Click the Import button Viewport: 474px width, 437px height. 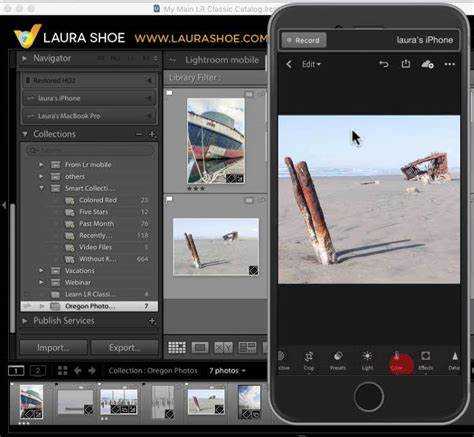coord(53,348)
